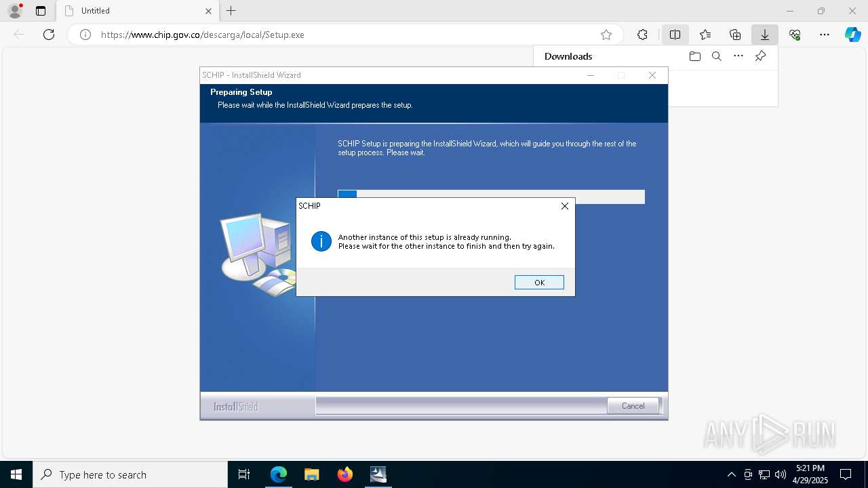Screen dimensions: 868x488
Task: Open Firefox from taskbar
Action: [345, 474]
